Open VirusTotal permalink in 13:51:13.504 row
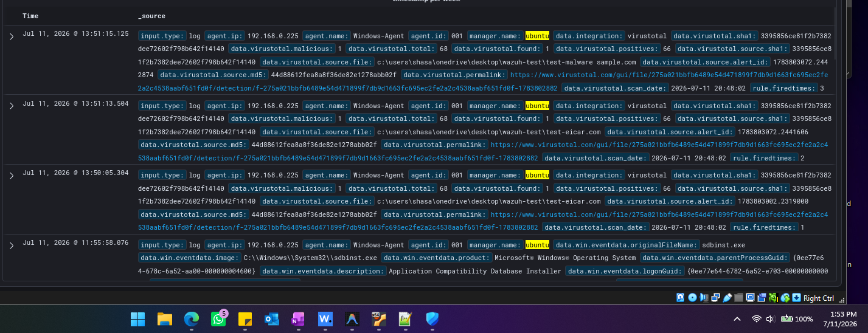Screen dimensions: 868x333 click(483, 151)
